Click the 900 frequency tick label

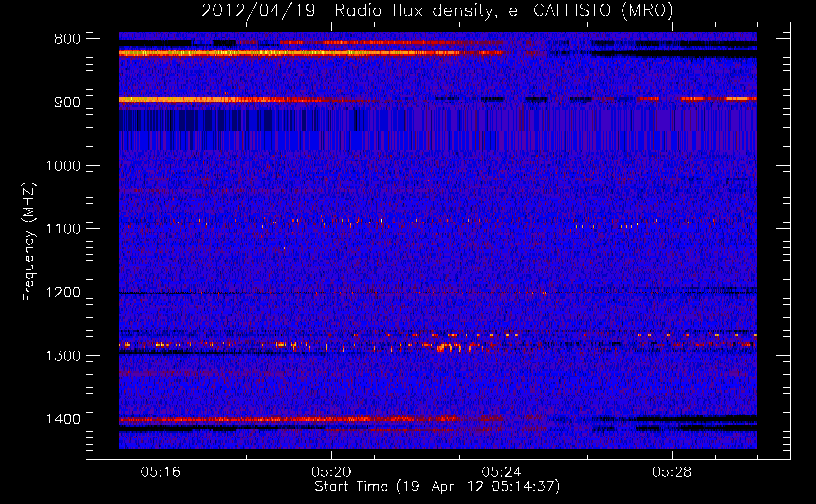(67, 102)
